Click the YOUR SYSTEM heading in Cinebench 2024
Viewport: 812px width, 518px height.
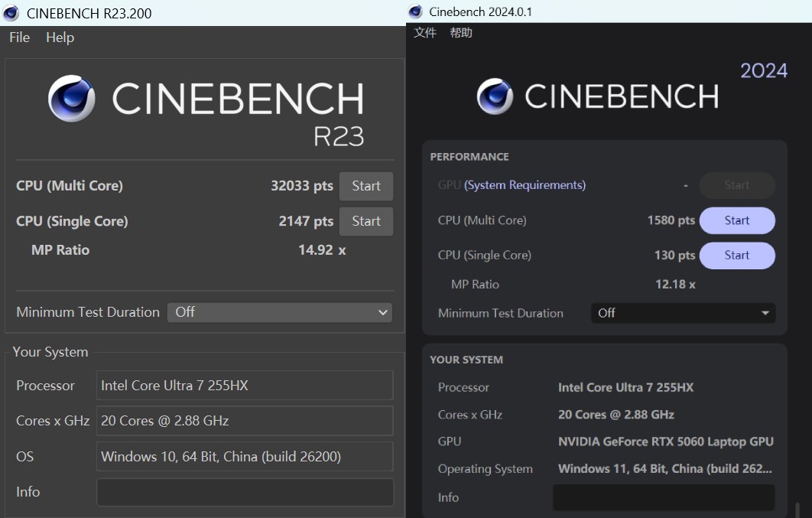[x=466, y=360]
